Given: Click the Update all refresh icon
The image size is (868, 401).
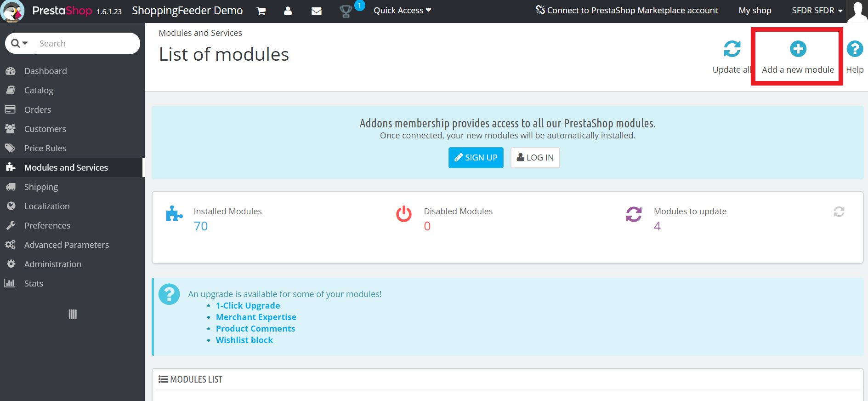Looking at the screenshot, I should click(732, 49).
